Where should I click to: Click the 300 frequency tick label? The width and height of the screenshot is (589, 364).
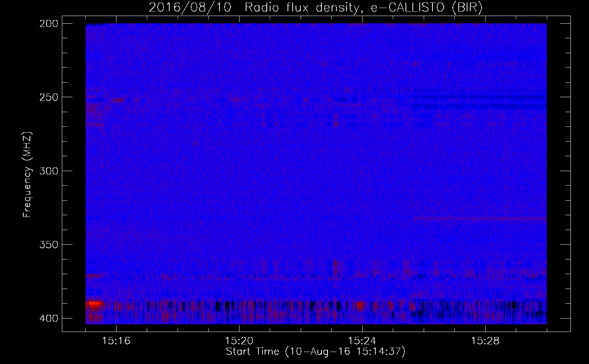[x=48, y=171]
